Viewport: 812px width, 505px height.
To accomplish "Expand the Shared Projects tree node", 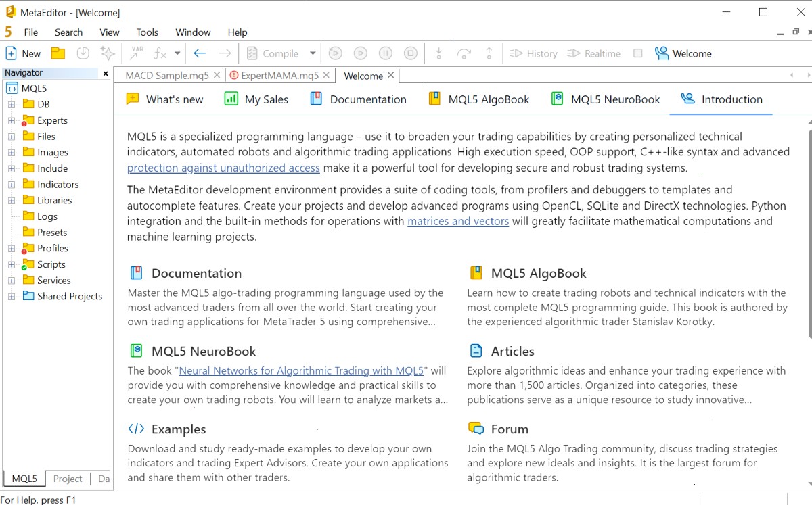I will 12,296.
